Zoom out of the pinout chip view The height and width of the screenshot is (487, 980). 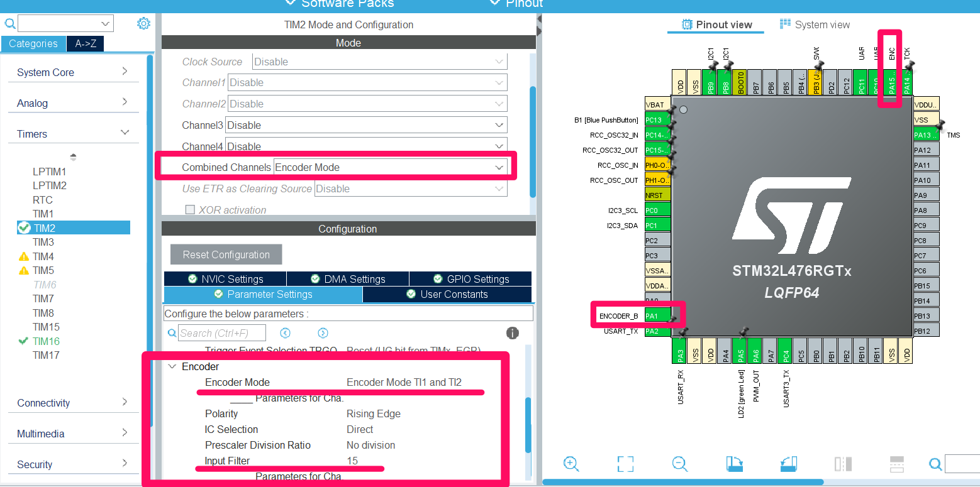(679, 464)
